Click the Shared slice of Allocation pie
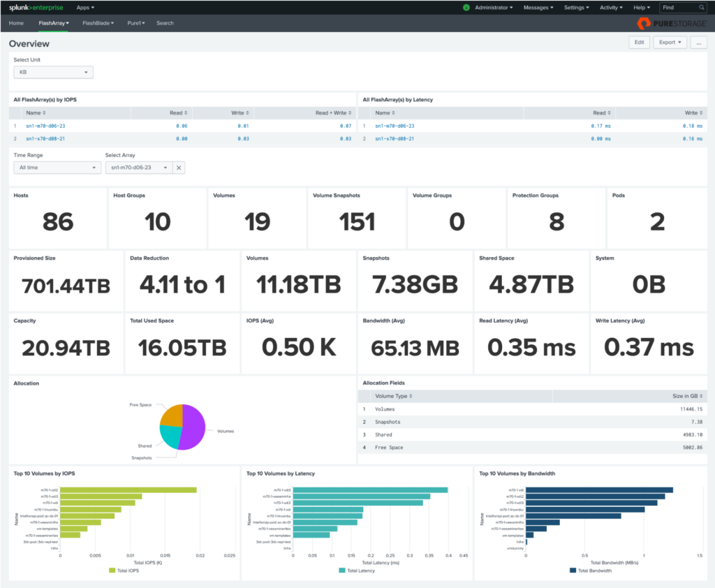Viewport: 715px width, 588px height. click(170, 436)
